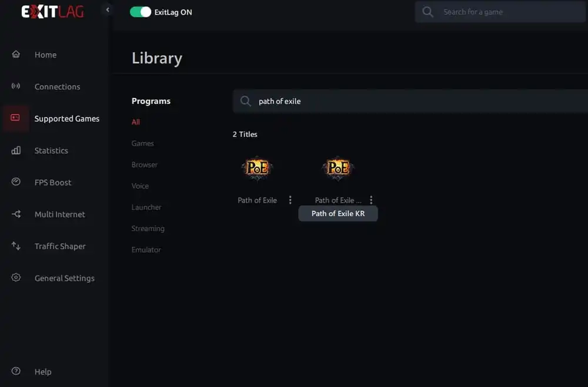Image resolution: width=588 pixels, height=387 pixels.
Task: Click the Programs heading
Action: tap(151, 101)
